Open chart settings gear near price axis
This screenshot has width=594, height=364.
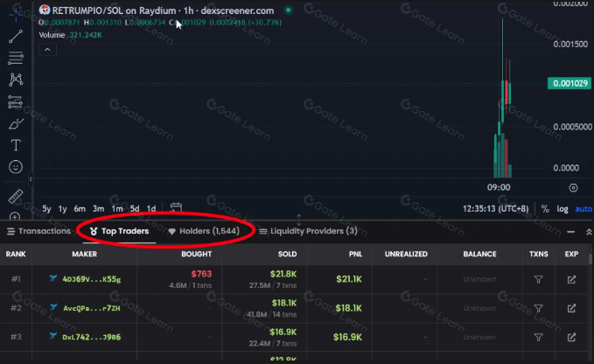(573, 187)
